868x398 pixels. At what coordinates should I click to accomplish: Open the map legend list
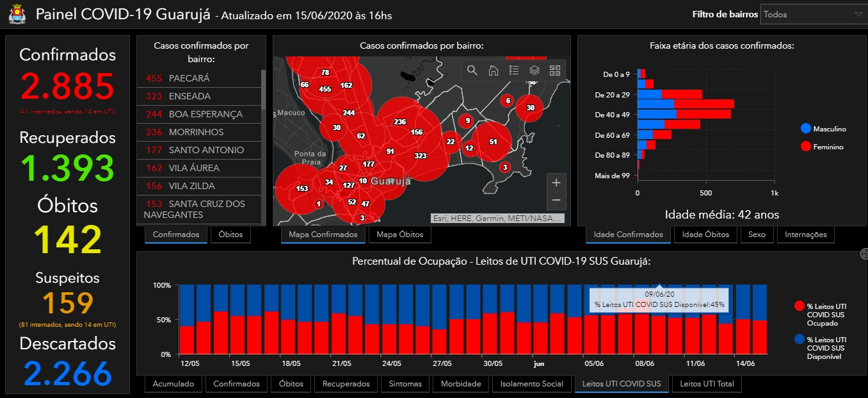(x=514, y=70)
